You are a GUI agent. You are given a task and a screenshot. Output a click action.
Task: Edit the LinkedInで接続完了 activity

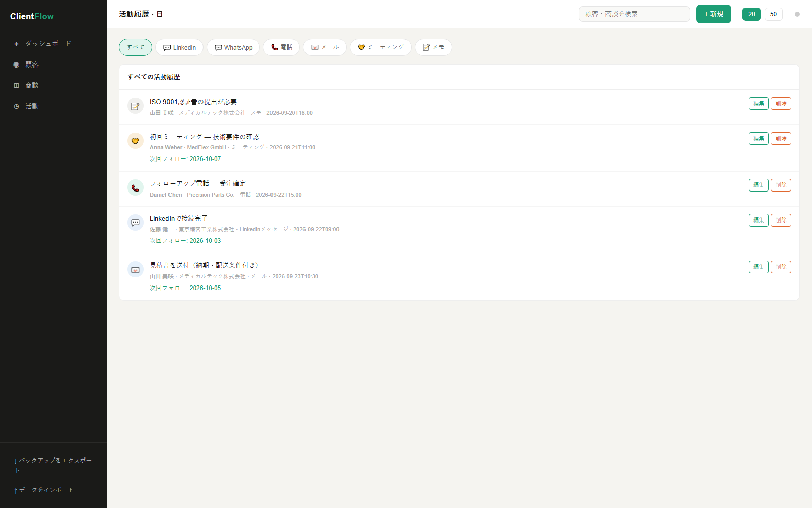[x=759, y=220]
